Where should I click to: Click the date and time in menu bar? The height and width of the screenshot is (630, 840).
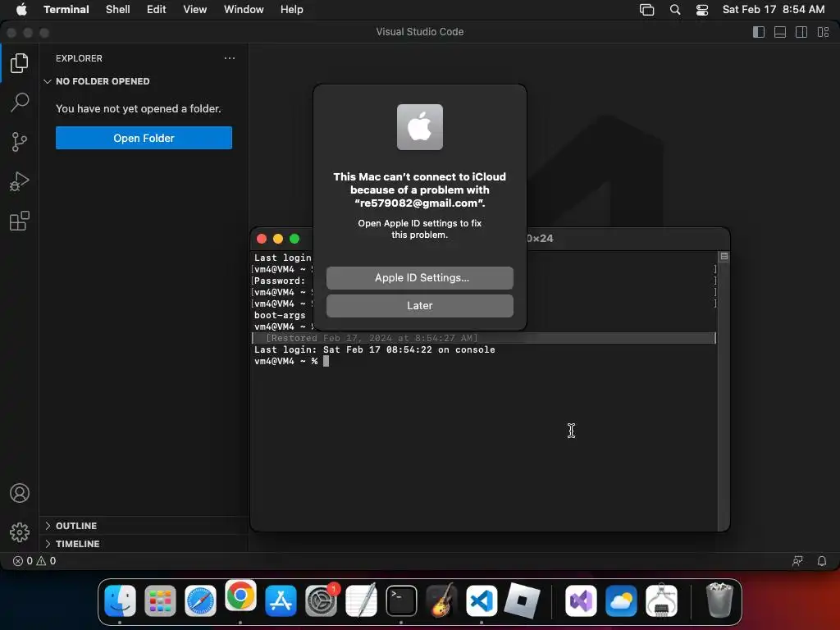[773, 9]
